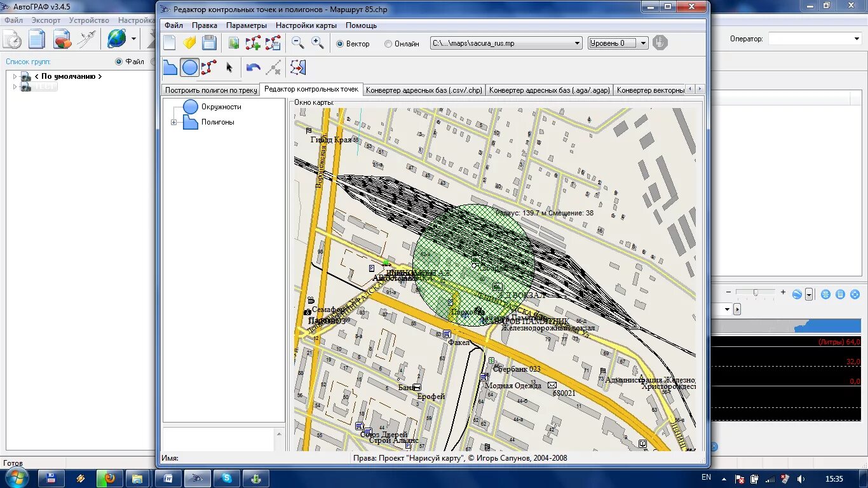868x488 pixels.
Task: Select the Онлайн map mode radio button
Action: pyautogui.click(x=388, y=44)
